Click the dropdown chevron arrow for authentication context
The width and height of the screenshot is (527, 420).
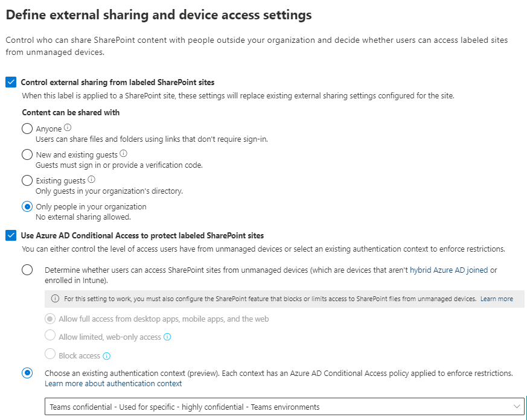pyautogui.click(x=516, y=407)
